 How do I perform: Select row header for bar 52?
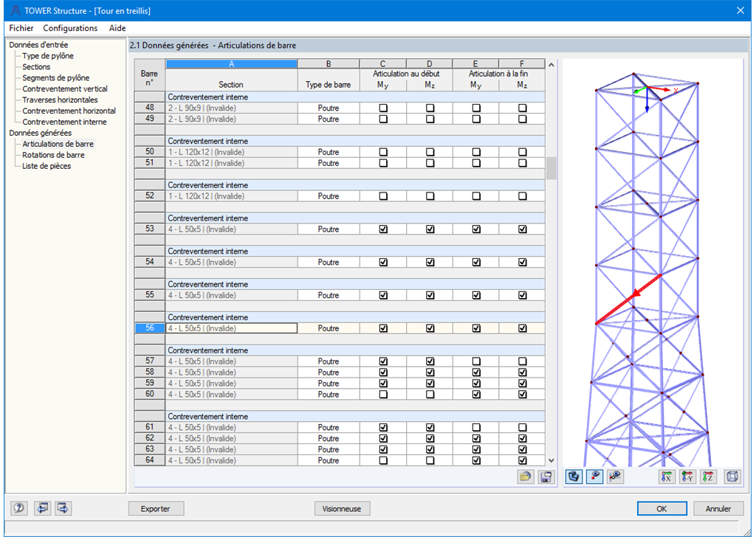149,196
